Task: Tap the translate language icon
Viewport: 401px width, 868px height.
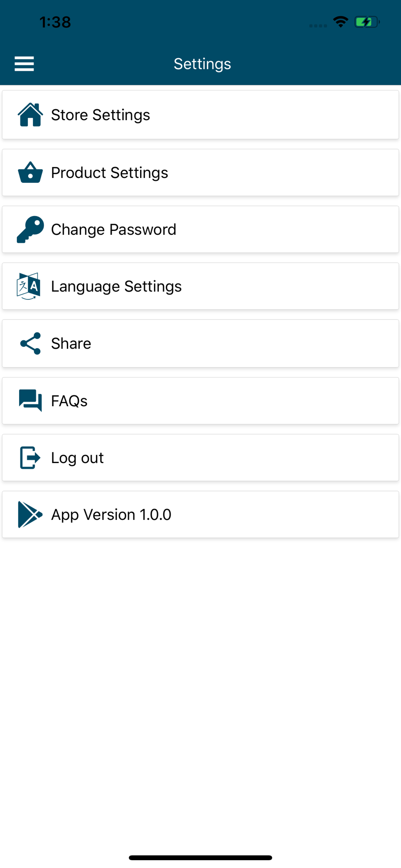Action: point(29,286)
